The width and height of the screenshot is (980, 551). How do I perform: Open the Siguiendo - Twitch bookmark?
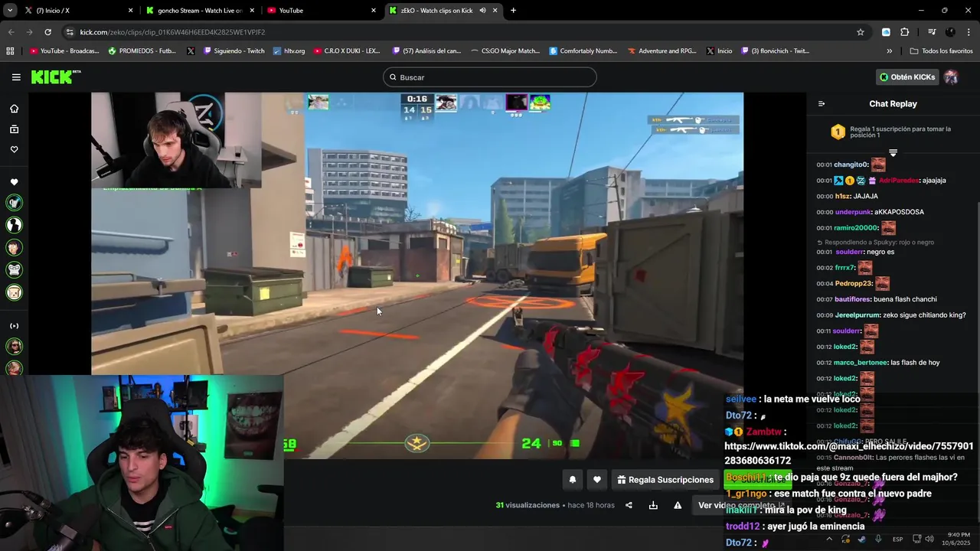(x=234, y=51)
